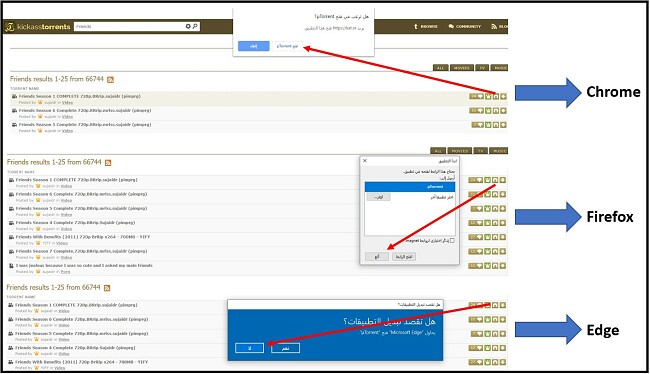
Task: Open Friends Season 4 Complete link, Edge panel
Action: coord(75,348)
